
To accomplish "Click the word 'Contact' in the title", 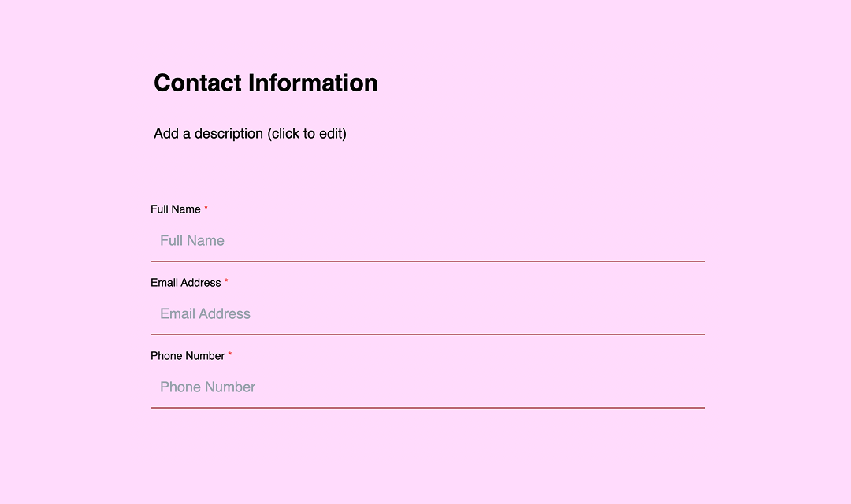I will 198,83.
